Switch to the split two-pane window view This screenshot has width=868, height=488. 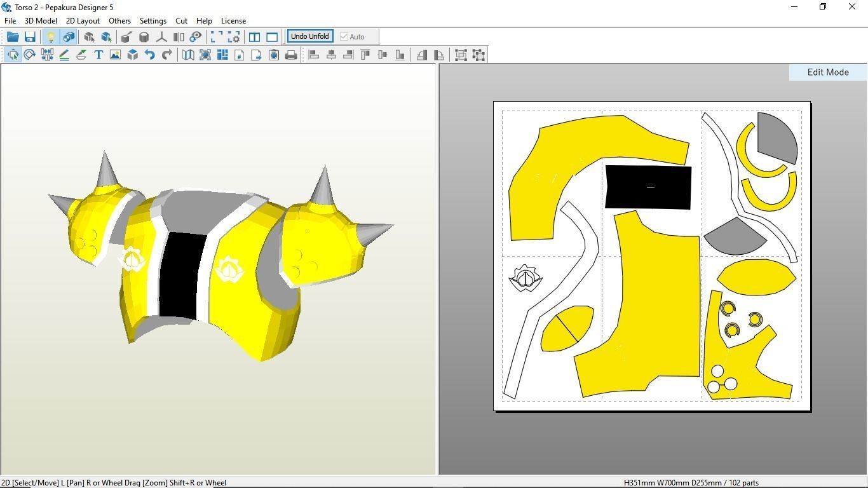(254, 37)
